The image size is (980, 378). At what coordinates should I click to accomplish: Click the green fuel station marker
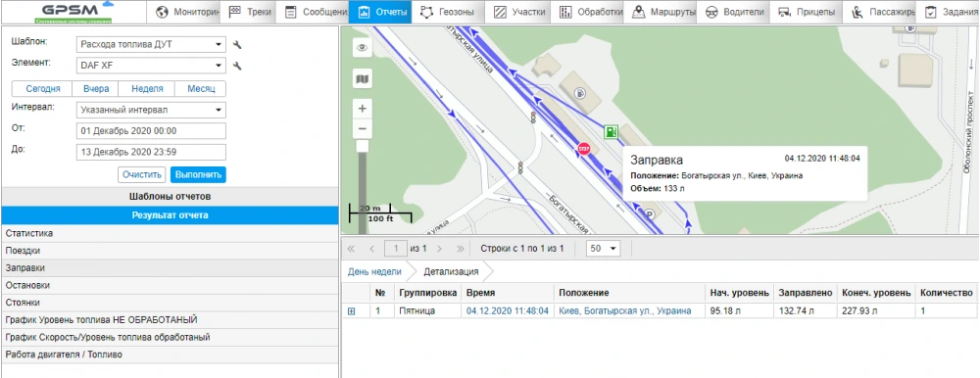pos(611,132)
